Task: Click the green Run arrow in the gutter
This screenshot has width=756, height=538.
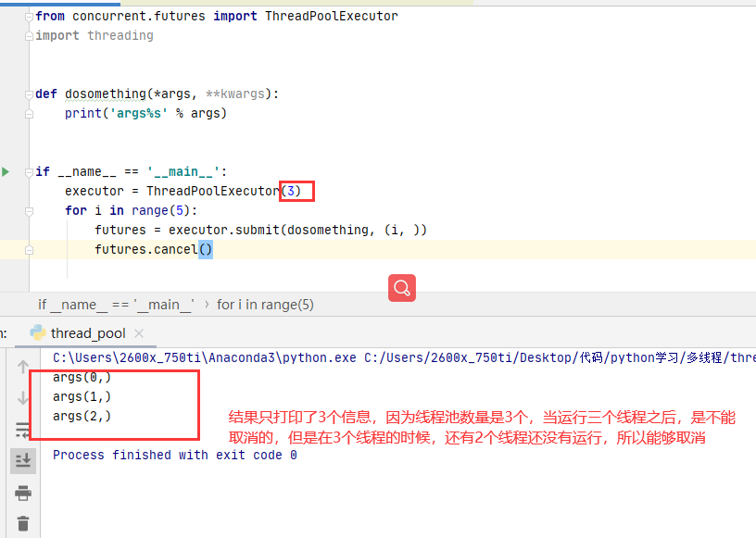Action: point(5,171)
